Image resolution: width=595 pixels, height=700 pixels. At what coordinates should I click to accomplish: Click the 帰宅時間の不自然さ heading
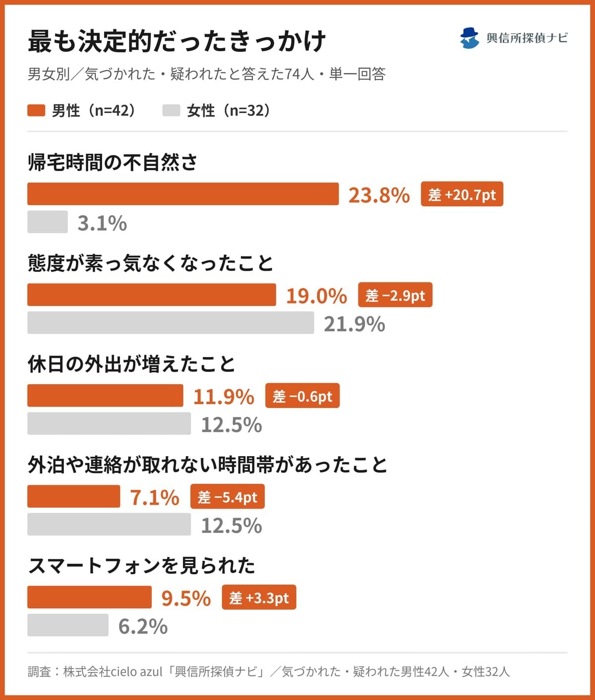113,162
